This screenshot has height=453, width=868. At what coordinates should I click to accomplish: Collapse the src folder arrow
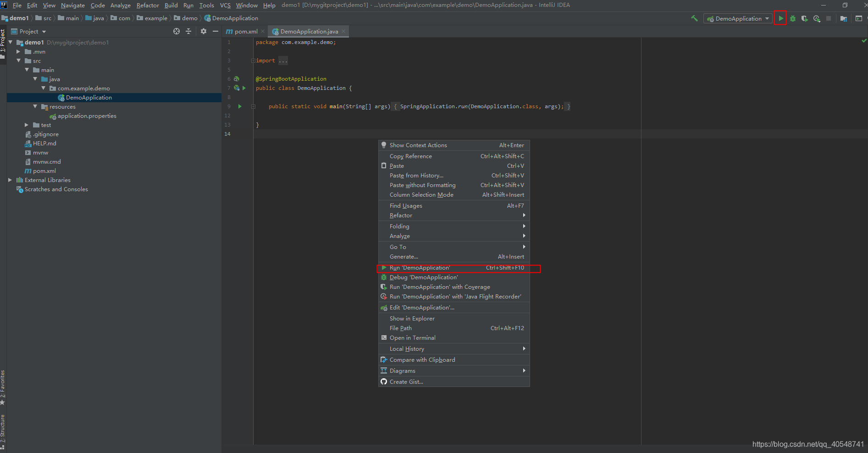(18, 61)
